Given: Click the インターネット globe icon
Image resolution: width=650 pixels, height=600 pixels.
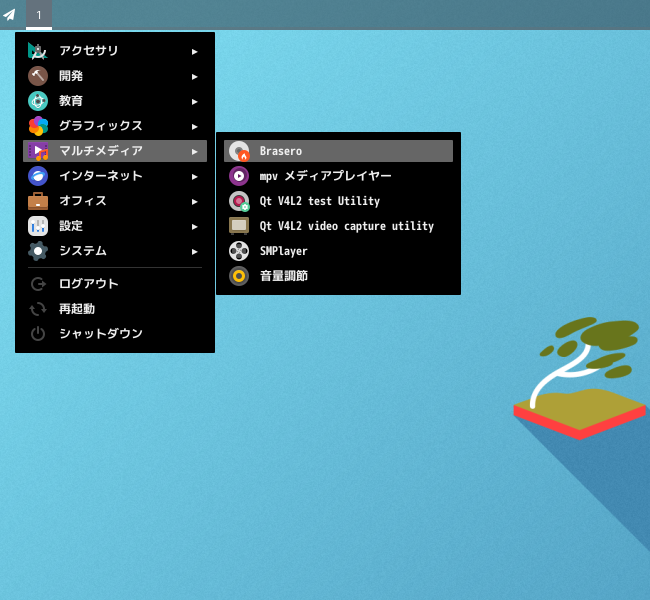Looking at the screenshot, I should [38, 176].
